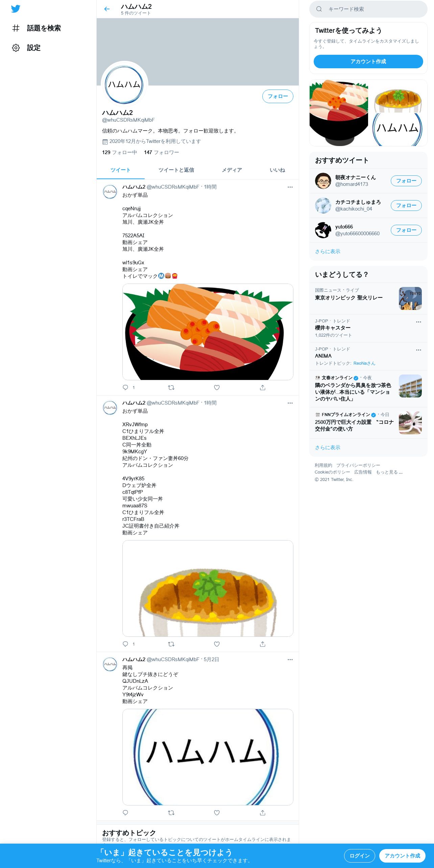Click the Twitter bird logo
The image size is (434, 868).
tap(16, 9)
